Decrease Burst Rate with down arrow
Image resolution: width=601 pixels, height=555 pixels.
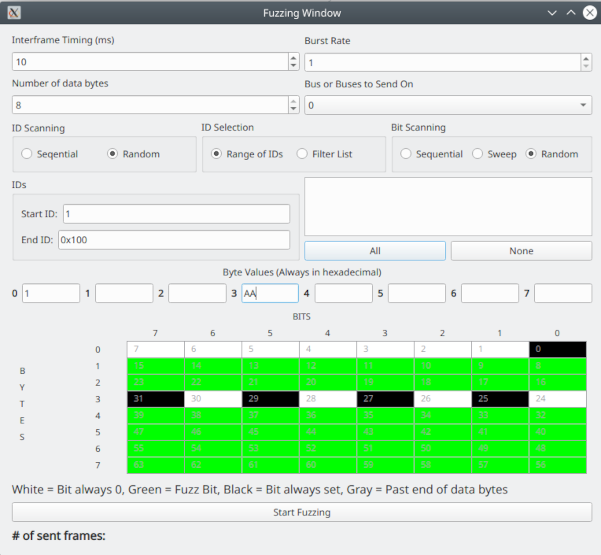(x=586, y=66)
